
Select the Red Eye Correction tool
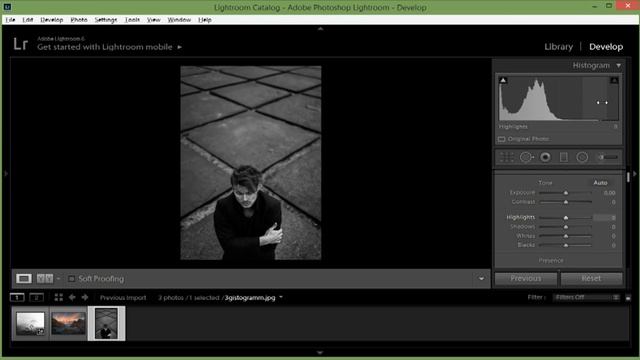click(545, 157)
